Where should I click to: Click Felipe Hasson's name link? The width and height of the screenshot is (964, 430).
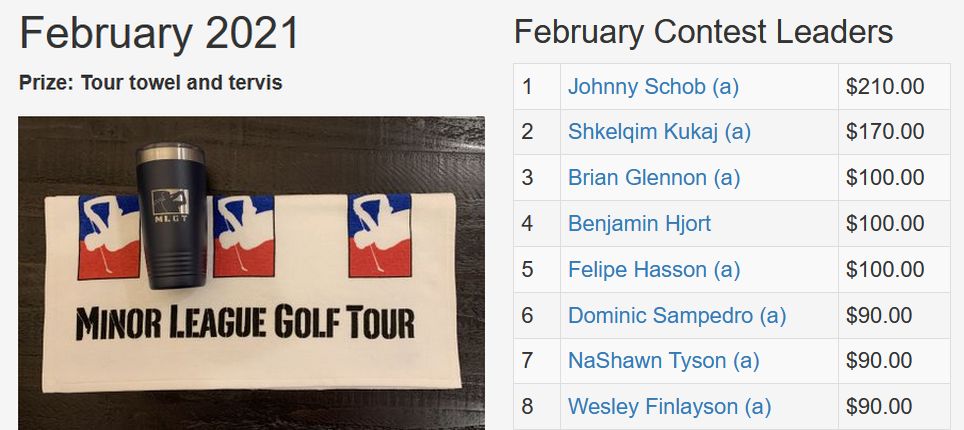coord(653,270)
